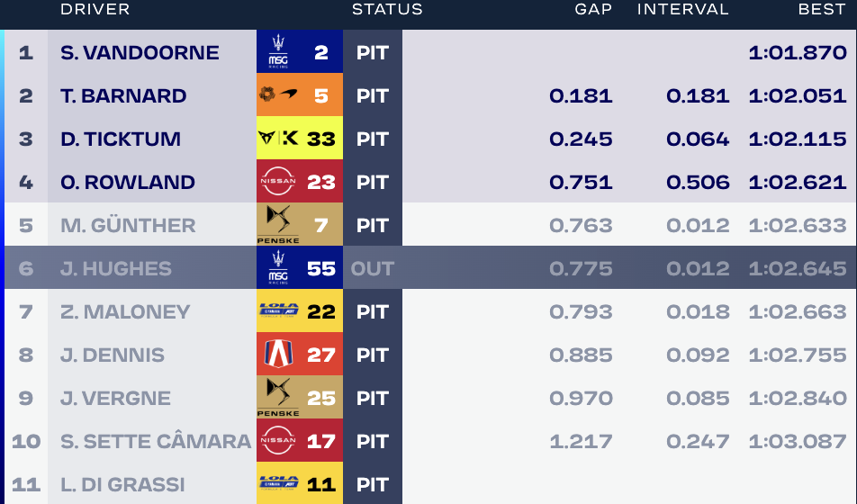
Task: Select Nissan logo beside Sette Câmara
Action: [278, 440]
